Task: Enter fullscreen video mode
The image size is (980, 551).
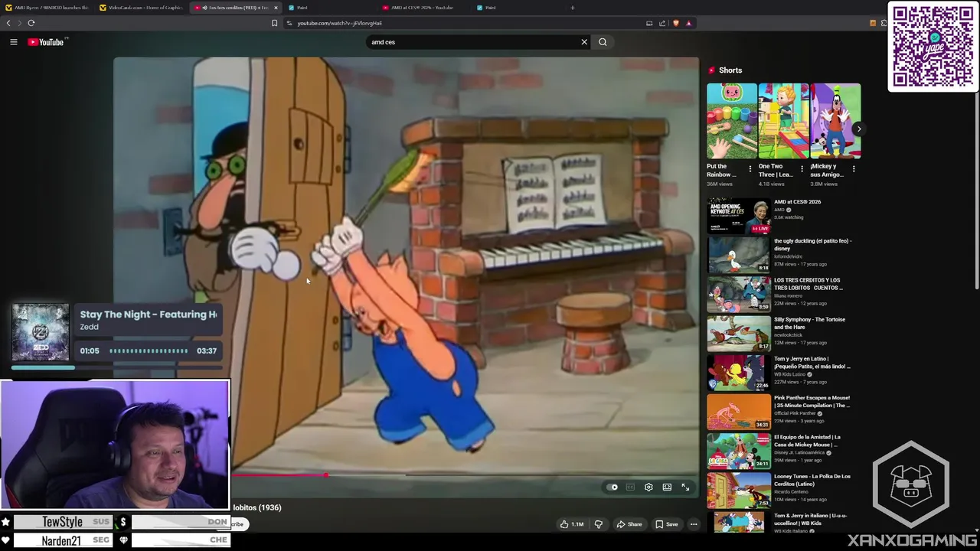Action: pos(685,487)
